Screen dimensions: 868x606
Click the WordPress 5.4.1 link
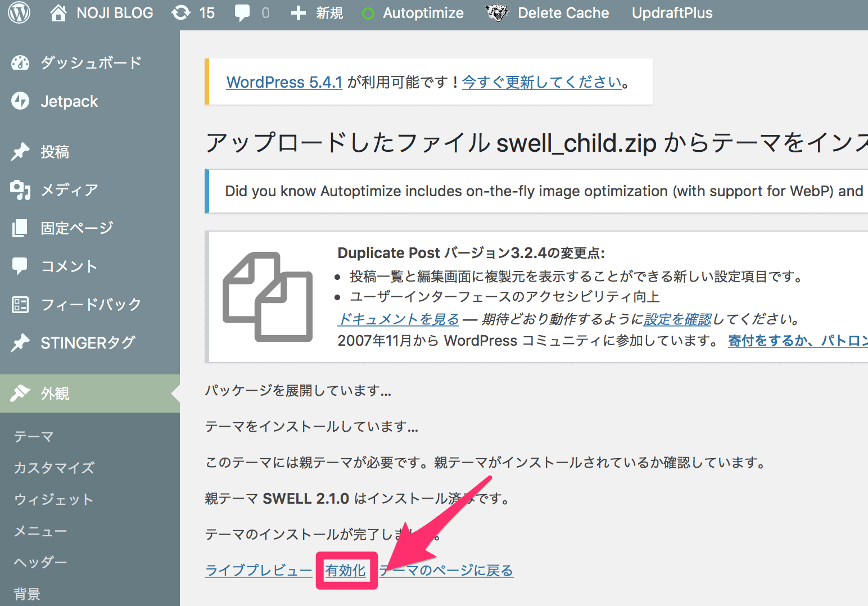pos(284,82)
